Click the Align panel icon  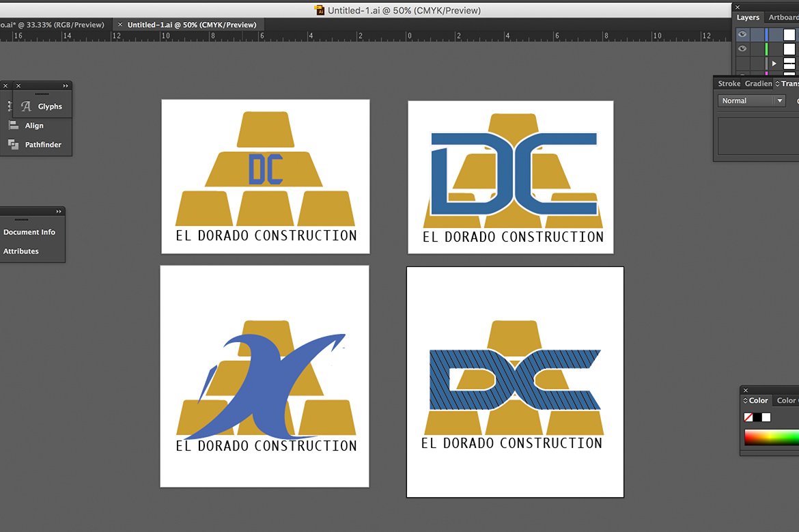pyautogui.click(x=13, y=126)
